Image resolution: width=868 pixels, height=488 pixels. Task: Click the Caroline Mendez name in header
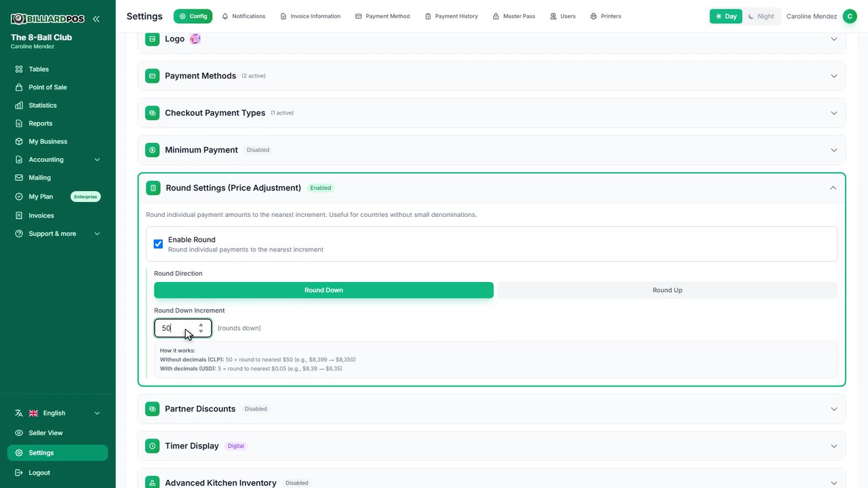click(x=812, y=16)
